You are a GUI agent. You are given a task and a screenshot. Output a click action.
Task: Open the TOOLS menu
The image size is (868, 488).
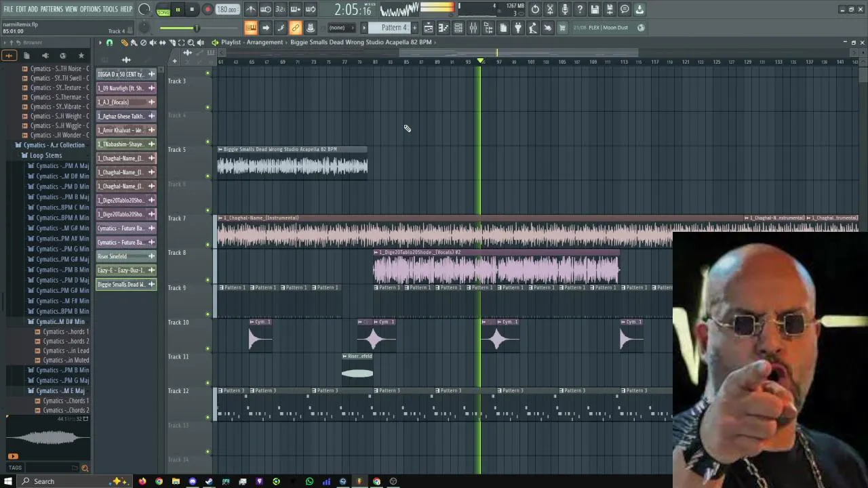111,9
